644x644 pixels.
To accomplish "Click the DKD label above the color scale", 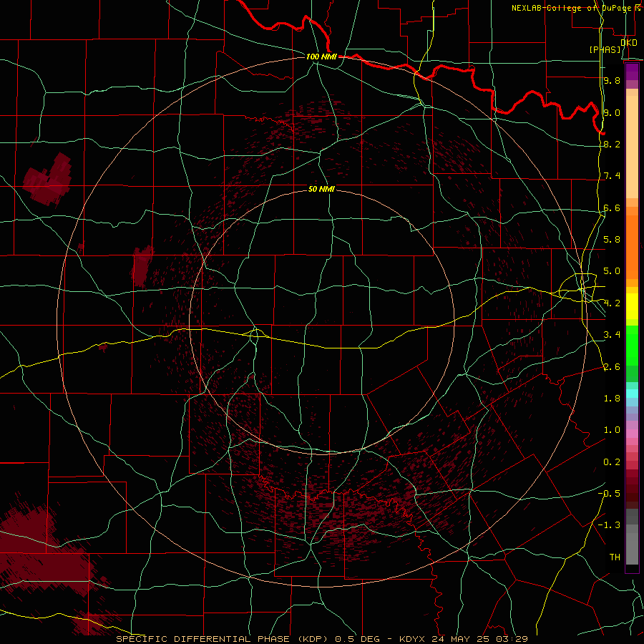I will pos(629,42).
